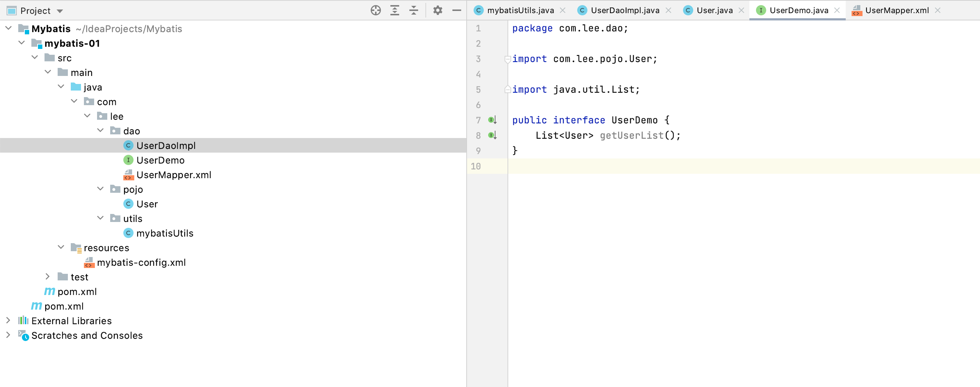The image size is (980, 387).
Task: Click the Expand All icon in Project toolbar
Action: click(394, 10)
